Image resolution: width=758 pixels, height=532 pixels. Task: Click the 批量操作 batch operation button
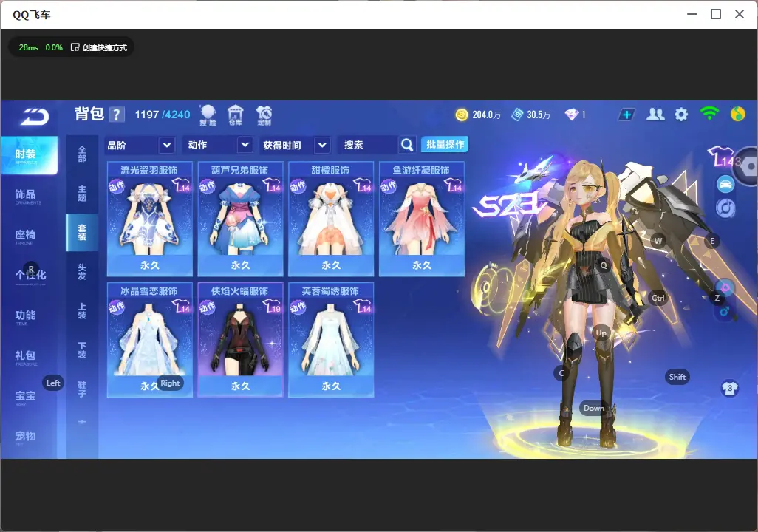pyautogui.click(x=445, y=144)
